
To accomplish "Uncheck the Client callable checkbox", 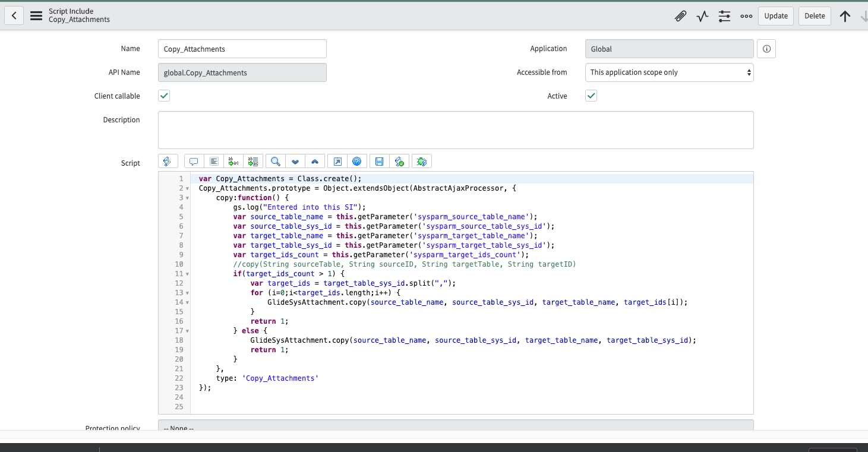I will pos(164,96).
